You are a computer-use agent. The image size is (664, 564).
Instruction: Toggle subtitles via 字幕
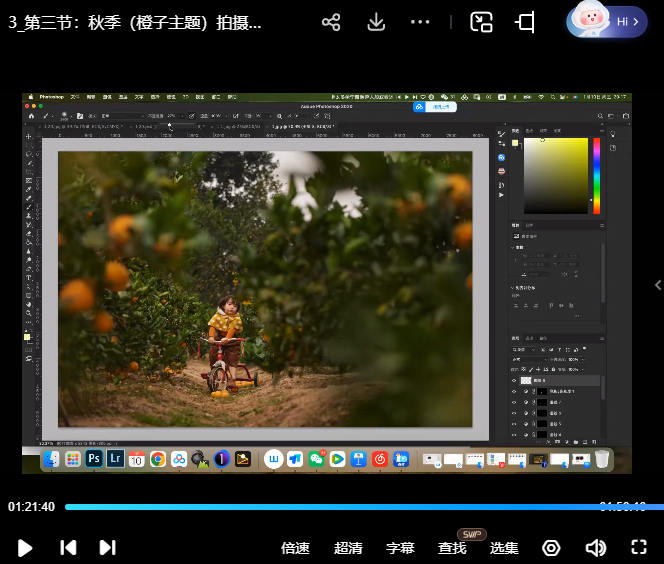tap(400, 548)
